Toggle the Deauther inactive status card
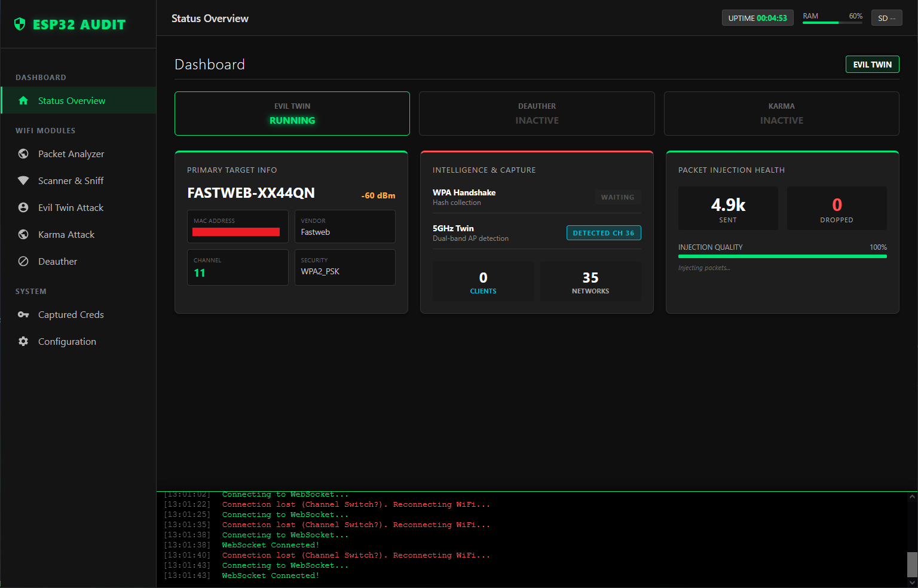This screenshot has width=918, height=588. 536,114
